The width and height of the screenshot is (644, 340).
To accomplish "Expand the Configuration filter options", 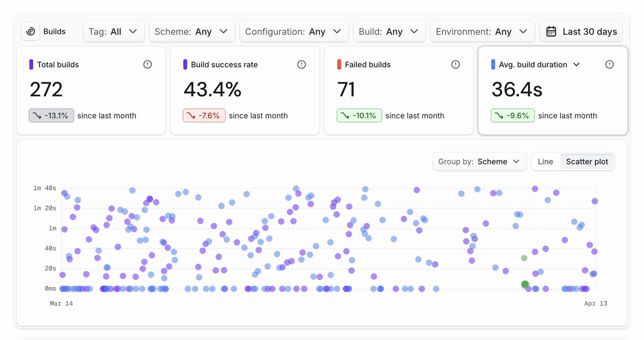I will click(294, 31).
